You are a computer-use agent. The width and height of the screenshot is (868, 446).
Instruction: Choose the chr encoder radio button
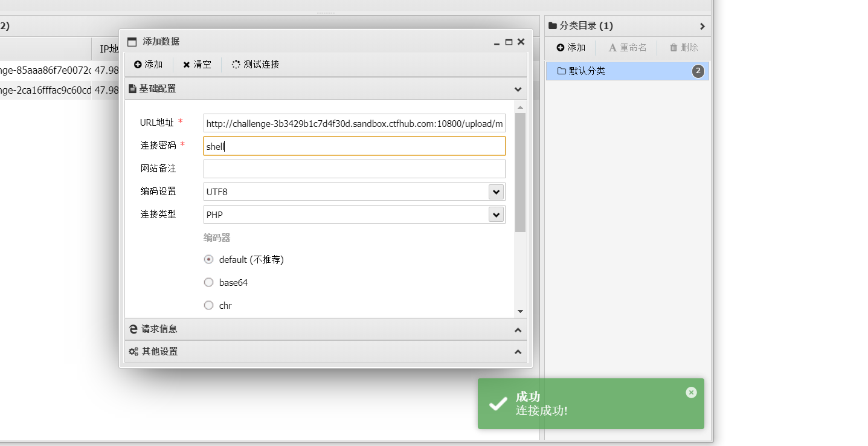[x=208, y=305]
